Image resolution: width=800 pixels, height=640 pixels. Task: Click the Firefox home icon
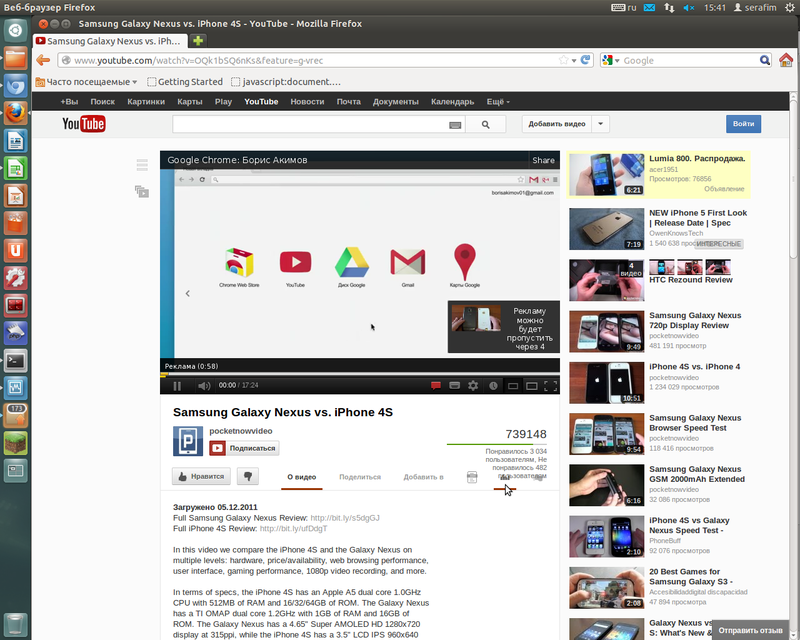pos(786,60)
